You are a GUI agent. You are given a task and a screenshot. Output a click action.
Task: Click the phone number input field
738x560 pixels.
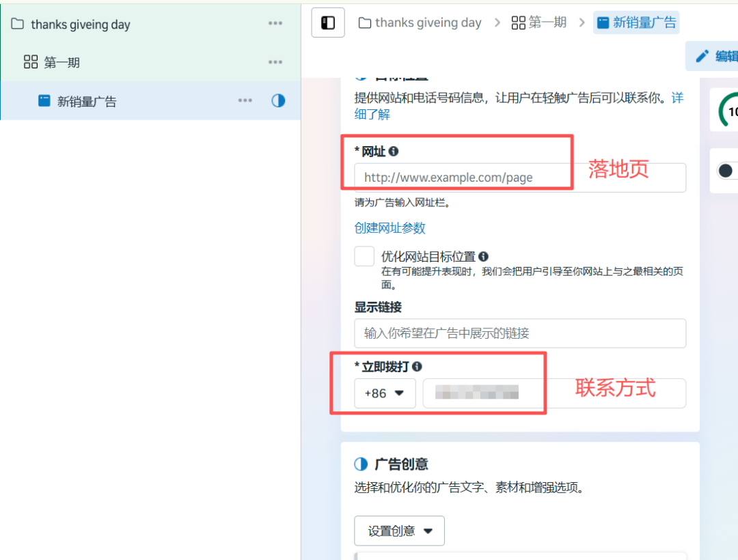click(x=554, y=393)
